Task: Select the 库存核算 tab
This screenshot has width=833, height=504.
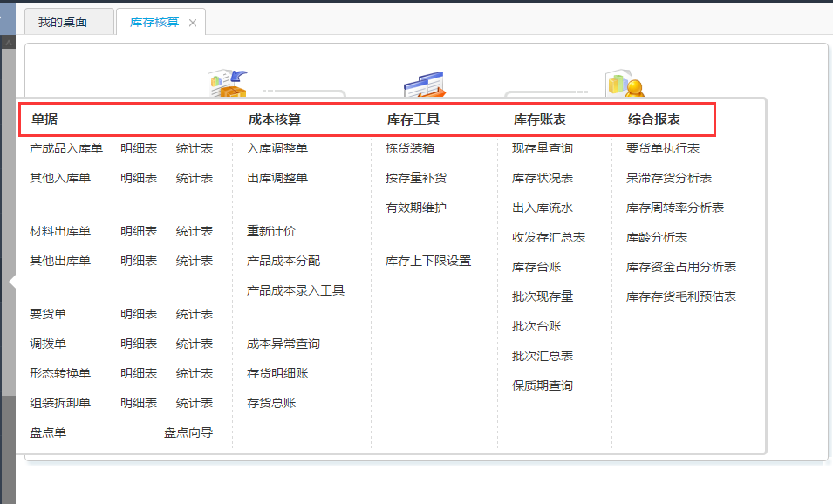Action: [x=154, y=22]
